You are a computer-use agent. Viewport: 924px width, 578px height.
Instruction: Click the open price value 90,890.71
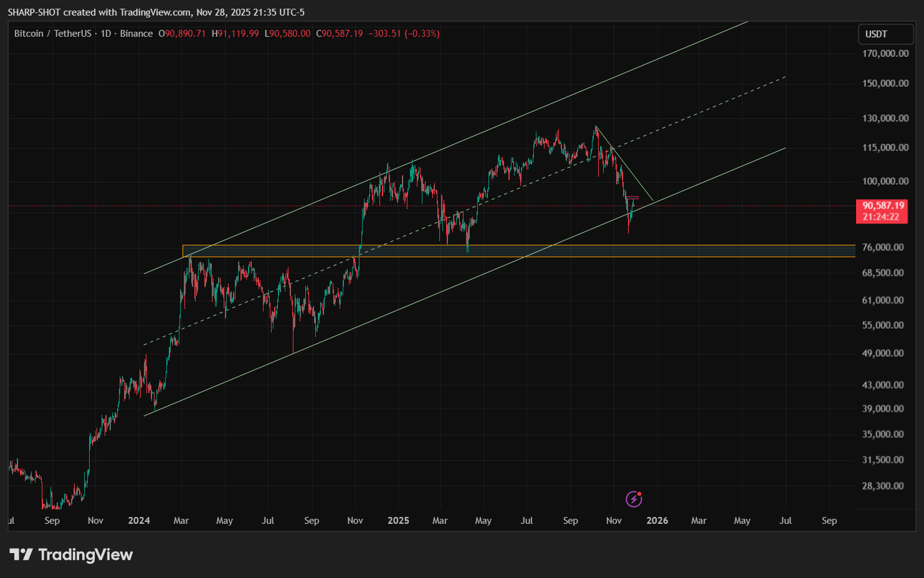185,34
